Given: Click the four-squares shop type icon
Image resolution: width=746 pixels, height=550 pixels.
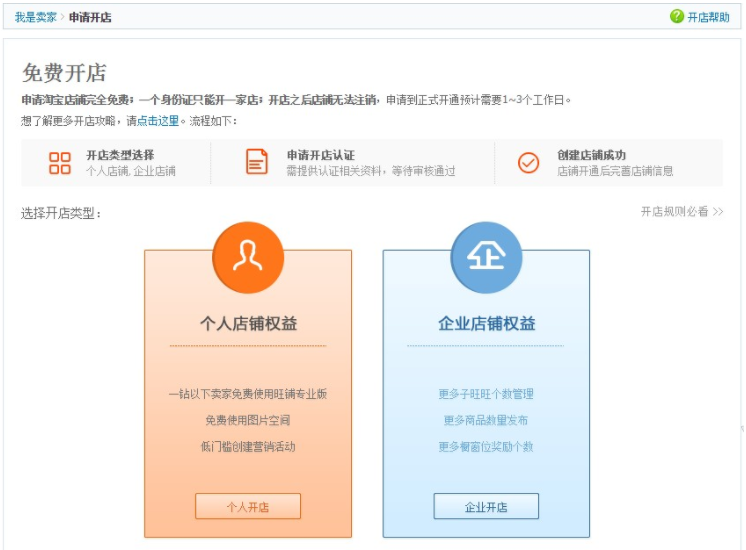Looking at the screenshot, I should coord(60,163).
